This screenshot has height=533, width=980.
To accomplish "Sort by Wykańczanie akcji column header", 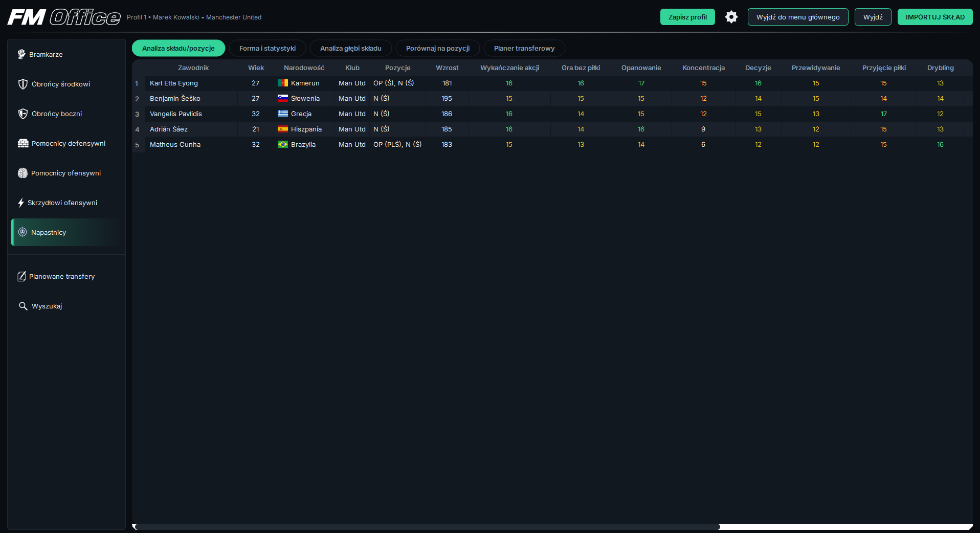I will [509, 68].
